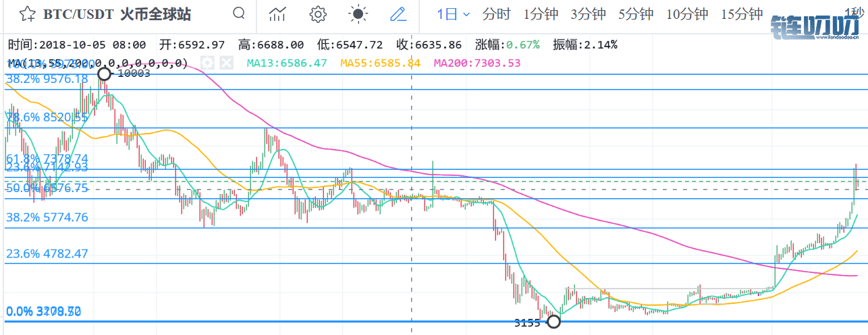The height and width of the screenshot is (335, 868).
Task: Click the 时间:2018-10-05 08:00 timestamp
Action: [77, 45]
